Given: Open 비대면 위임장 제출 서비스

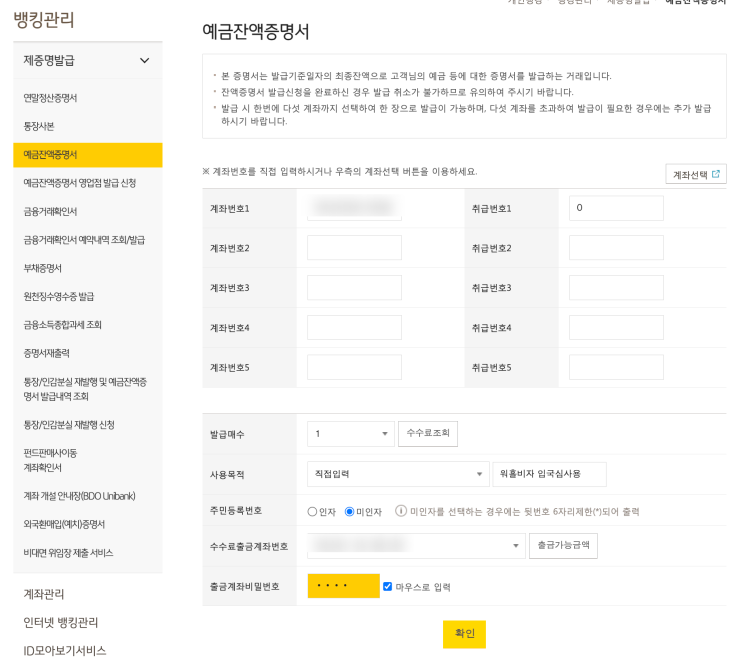Looking at the screenshot, I should point(68,553).
